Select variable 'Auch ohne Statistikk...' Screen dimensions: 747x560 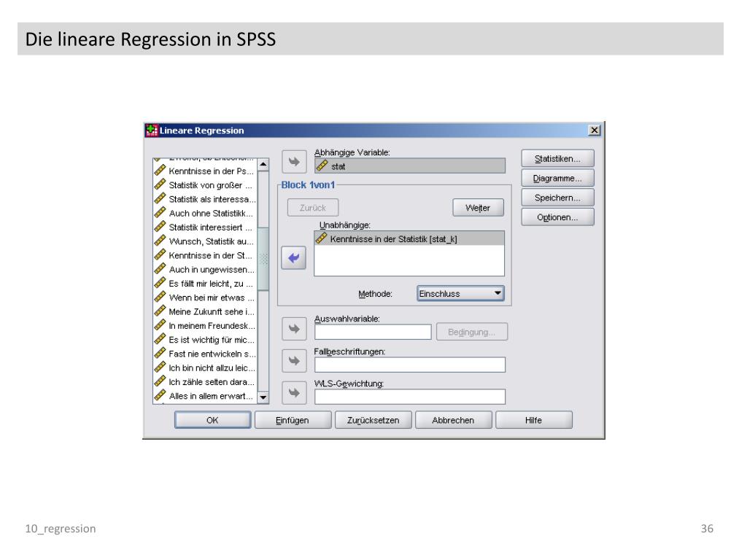pos(205,213)
